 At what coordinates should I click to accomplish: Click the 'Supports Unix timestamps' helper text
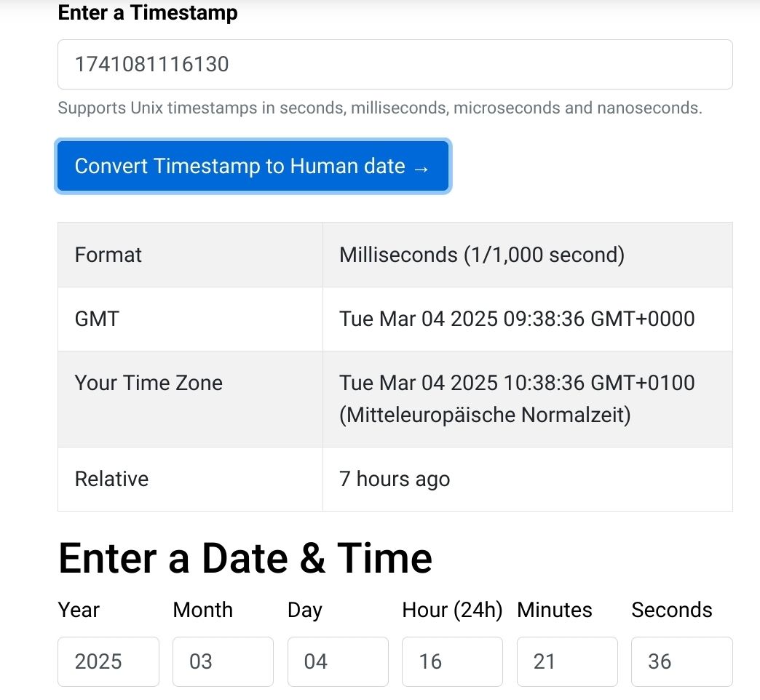(379, 108)
